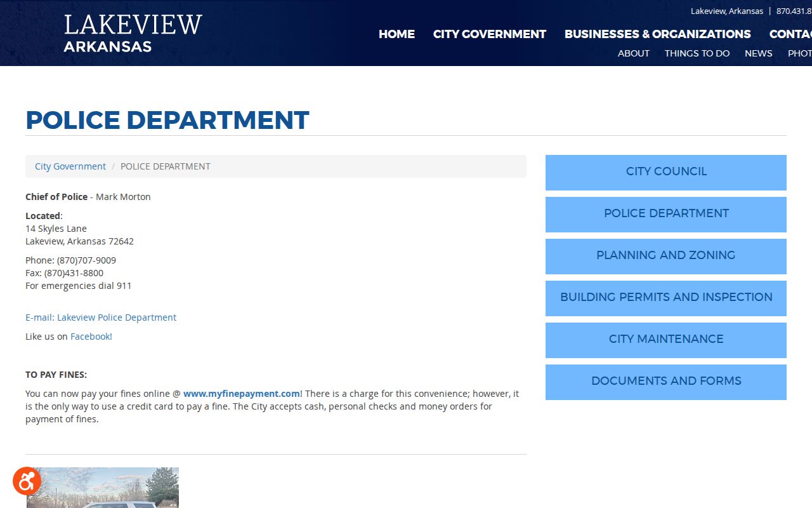Open the News navigation link
The height and width of the screenshot is (508, 812).
point(759,53)
